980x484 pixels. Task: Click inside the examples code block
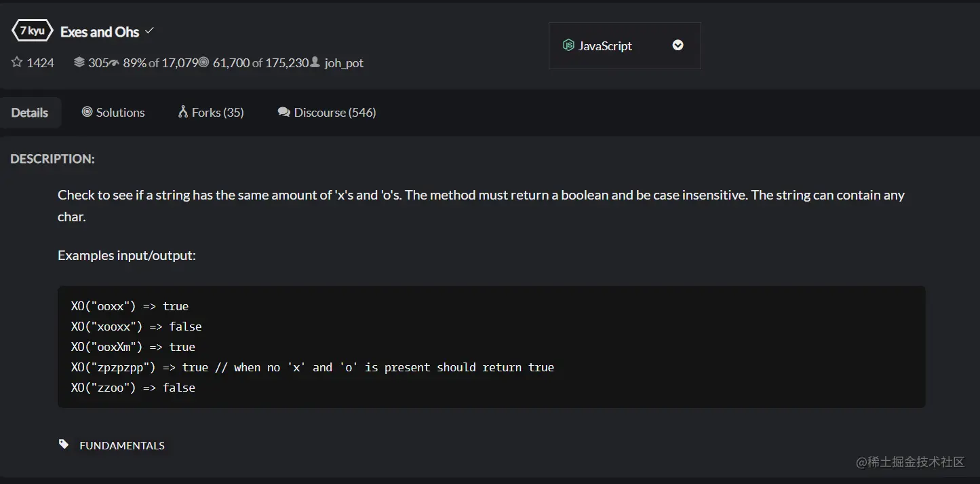(492, 347)
